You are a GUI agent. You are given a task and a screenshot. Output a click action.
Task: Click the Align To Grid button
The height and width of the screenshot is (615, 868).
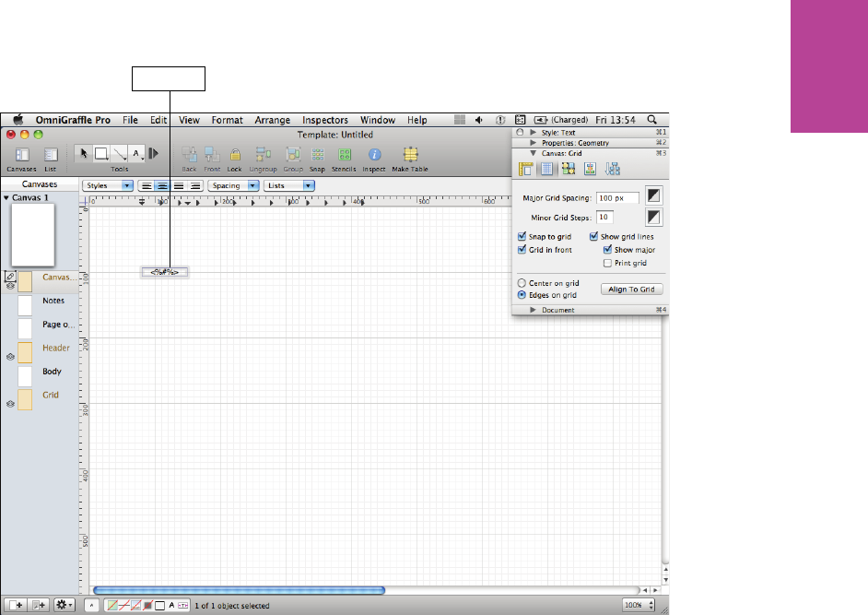point(631,290)
